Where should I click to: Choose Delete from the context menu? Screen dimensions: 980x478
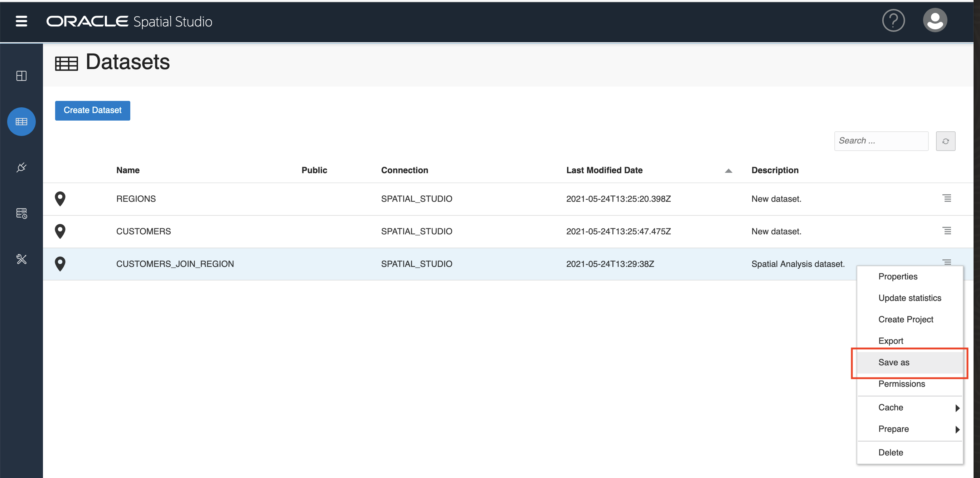[890, 453]
